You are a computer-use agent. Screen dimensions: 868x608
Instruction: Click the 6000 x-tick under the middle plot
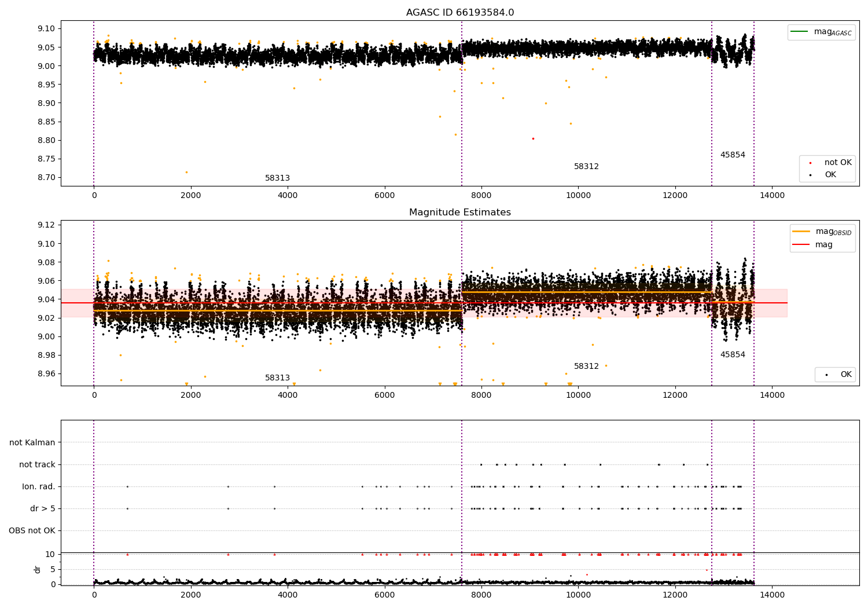point(385,395)
